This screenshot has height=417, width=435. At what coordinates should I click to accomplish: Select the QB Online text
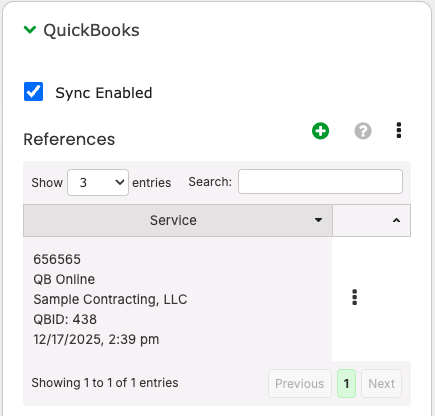pos(64,279)
